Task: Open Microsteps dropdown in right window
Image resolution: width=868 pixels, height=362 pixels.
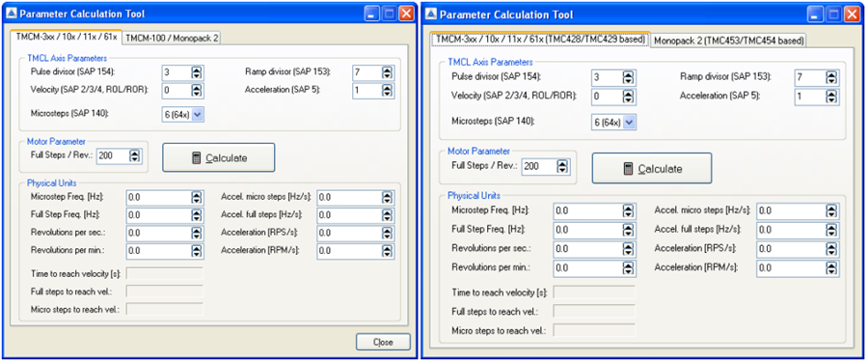Action: 630,123
